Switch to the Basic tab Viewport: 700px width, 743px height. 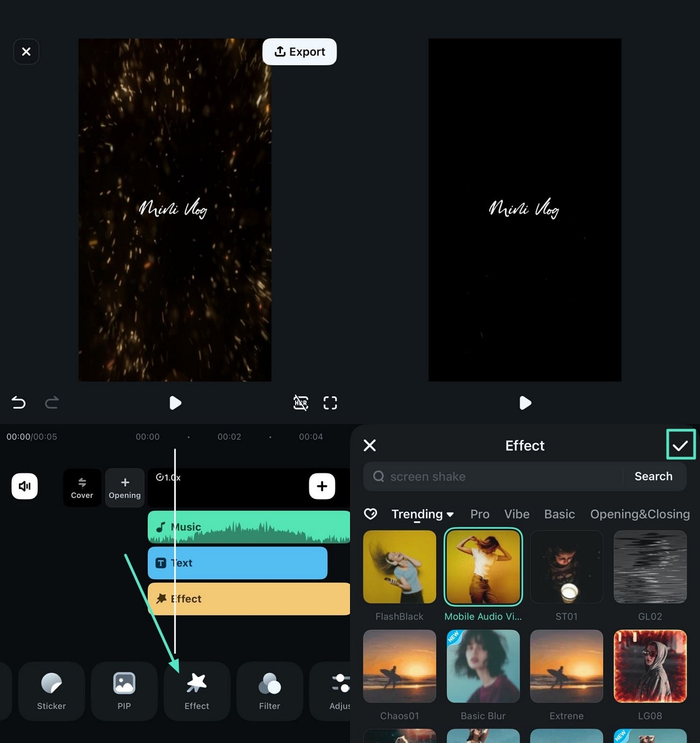(x=559, y=514)
